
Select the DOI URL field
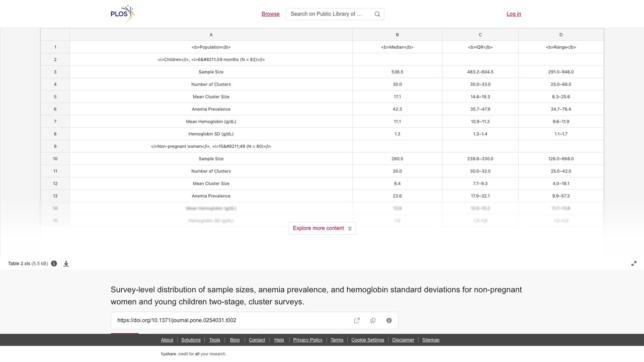point(255,320)
